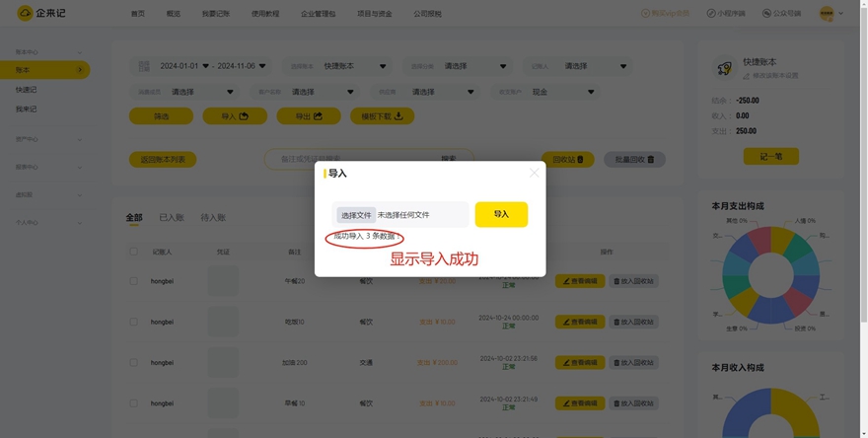This screenshot has height=438, width=868.
Task: Click the calendar icon by the date range
Action: point(144,66)
